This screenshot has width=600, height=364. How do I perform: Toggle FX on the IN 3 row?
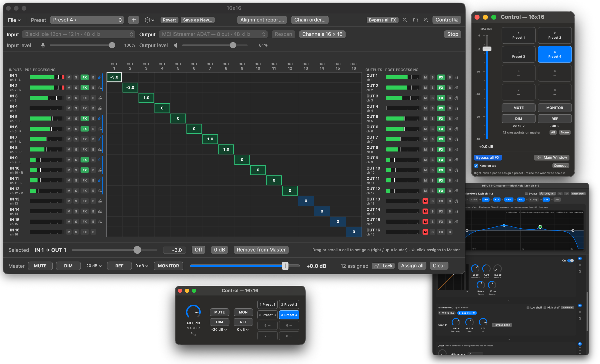84,98
